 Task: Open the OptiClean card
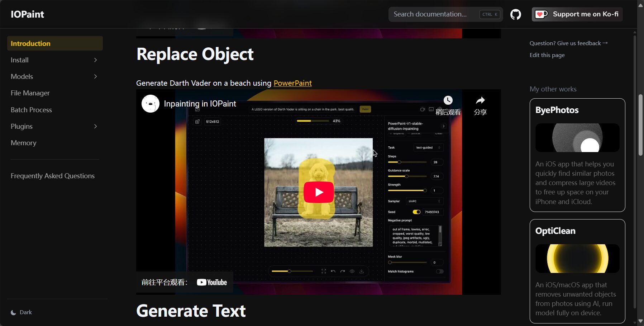[x=577, y=271]
